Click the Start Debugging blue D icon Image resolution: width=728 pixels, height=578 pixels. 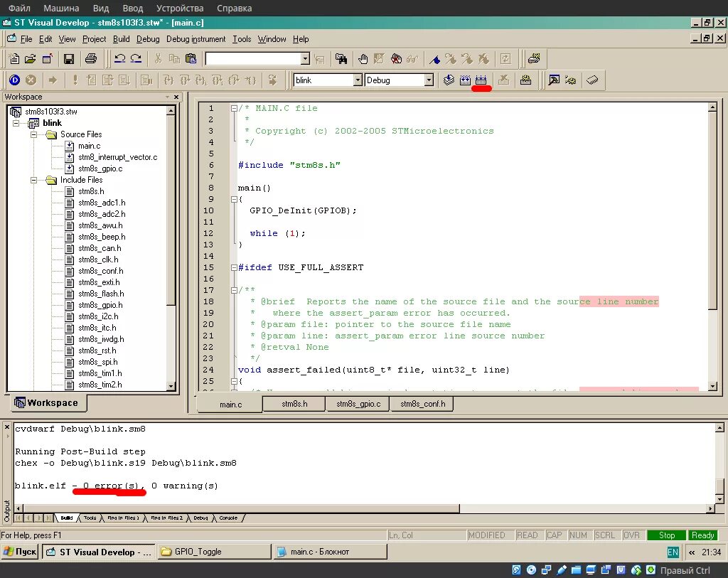(x=14, y=80)
